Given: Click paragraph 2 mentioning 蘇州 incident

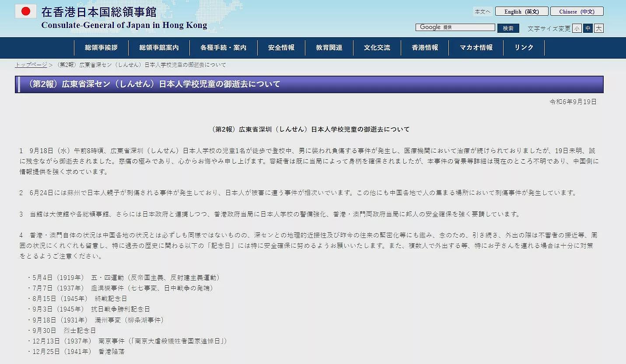Looking at the screenshot, I should (299, 192).
